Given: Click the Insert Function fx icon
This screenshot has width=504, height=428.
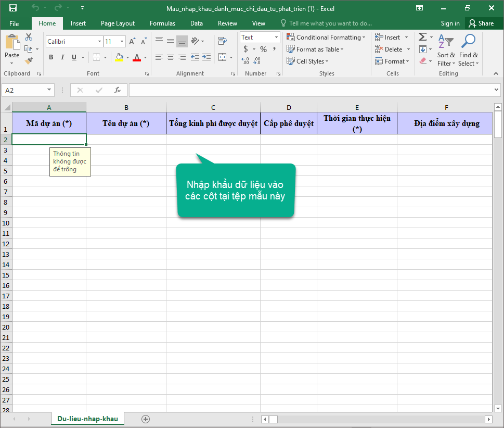Looking at the screenshot, I should coord(118,90).
